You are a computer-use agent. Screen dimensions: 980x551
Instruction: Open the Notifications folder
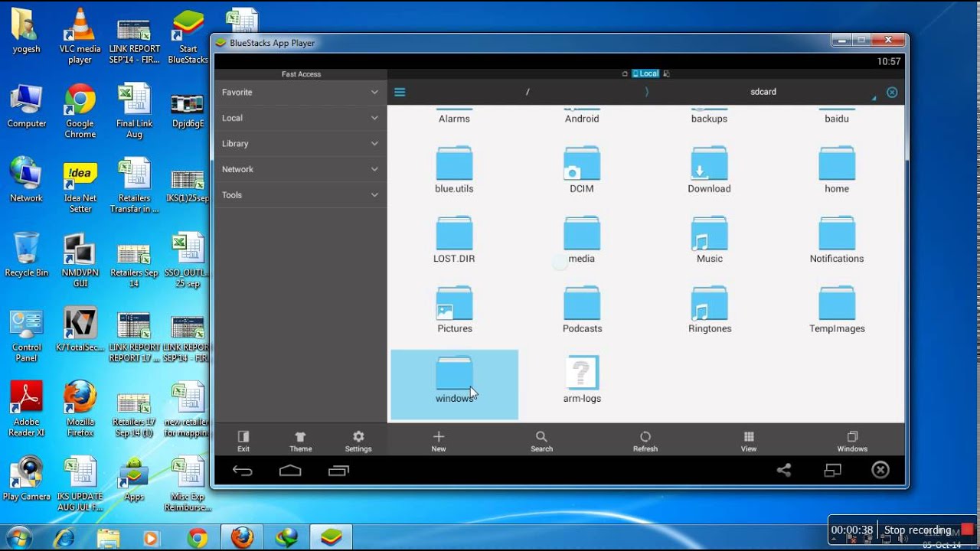[x=837, y=240]
